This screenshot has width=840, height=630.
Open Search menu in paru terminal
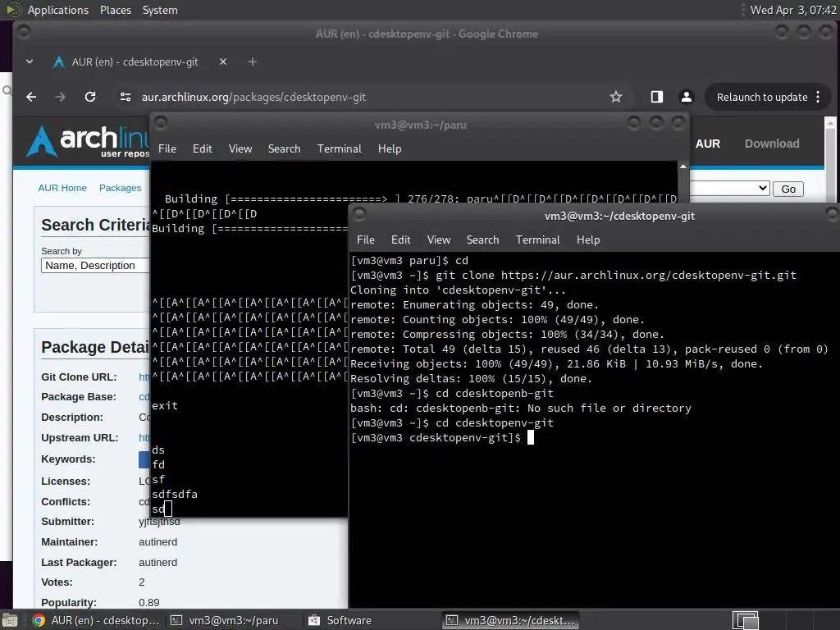tap(284, 149)
